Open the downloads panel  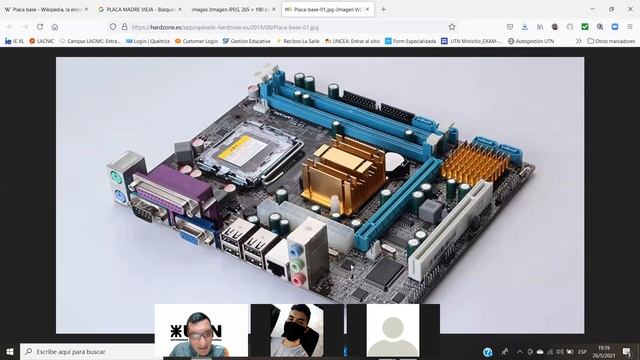coord(525,27)
